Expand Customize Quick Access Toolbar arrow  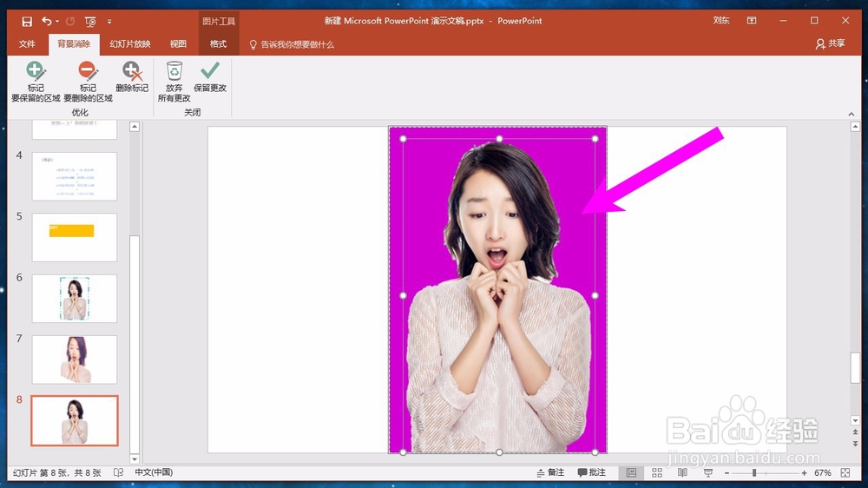tap(109, 22)
